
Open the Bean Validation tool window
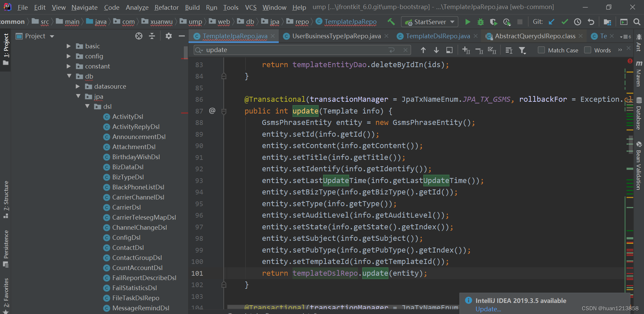[x=639, y=166]
